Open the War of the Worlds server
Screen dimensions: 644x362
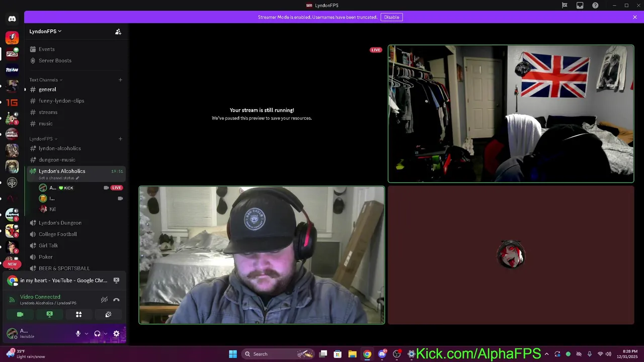[12, 135]
